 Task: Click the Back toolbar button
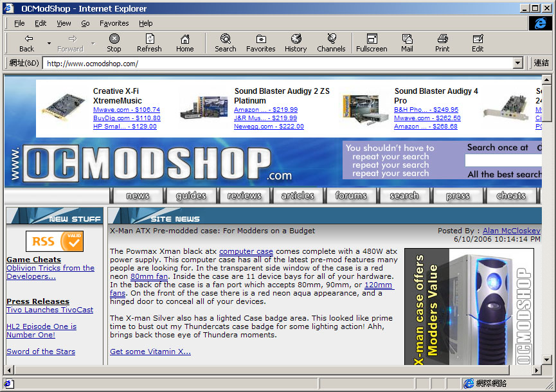pyautogui.click(x=26, y=43)
